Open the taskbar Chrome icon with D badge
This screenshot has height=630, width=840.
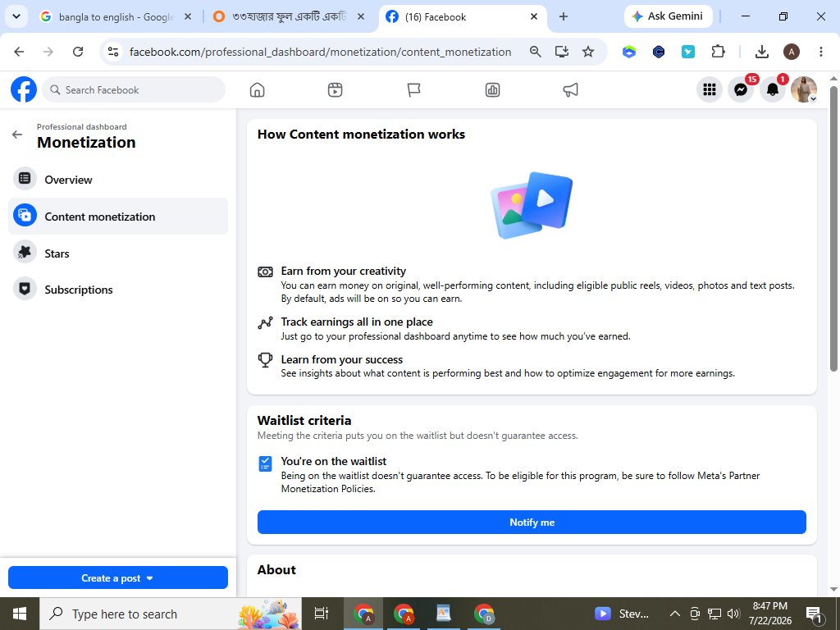point(484,614)
